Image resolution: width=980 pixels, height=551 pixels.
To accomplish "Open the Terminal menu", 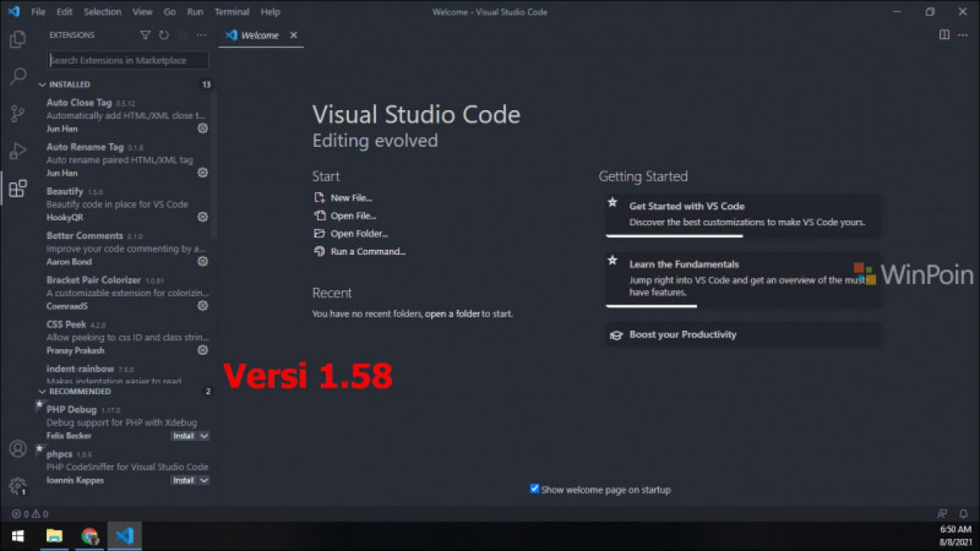I will (x=232, y=11).
